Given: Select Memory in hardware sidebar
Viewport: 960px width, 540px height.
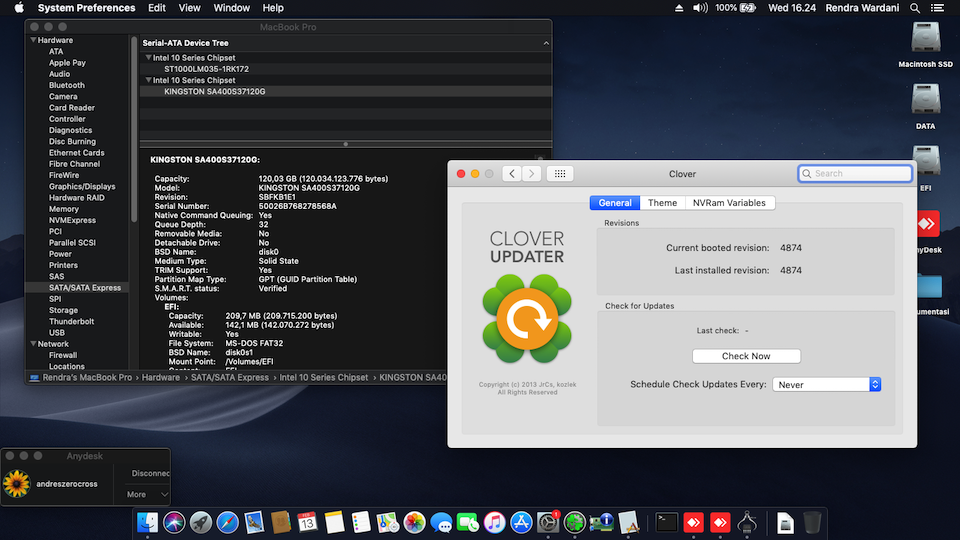Looking at the screenshot, I should (64, 209).
